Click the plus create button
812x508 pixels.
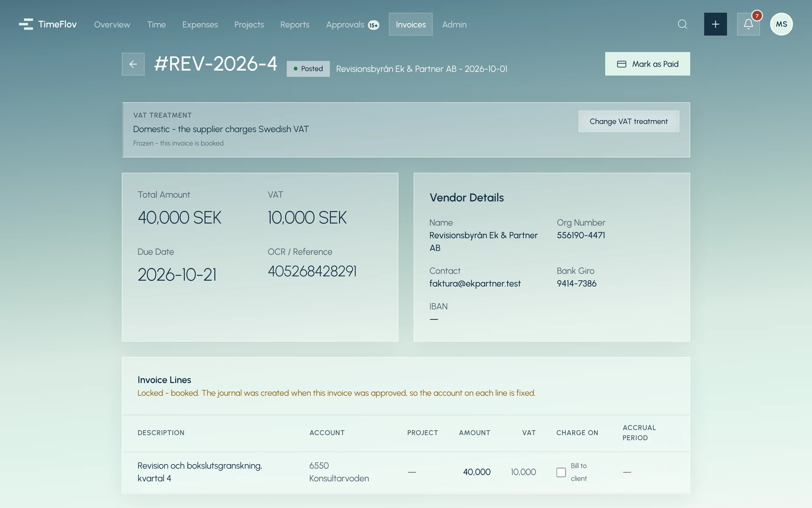(x=715, y=24)
